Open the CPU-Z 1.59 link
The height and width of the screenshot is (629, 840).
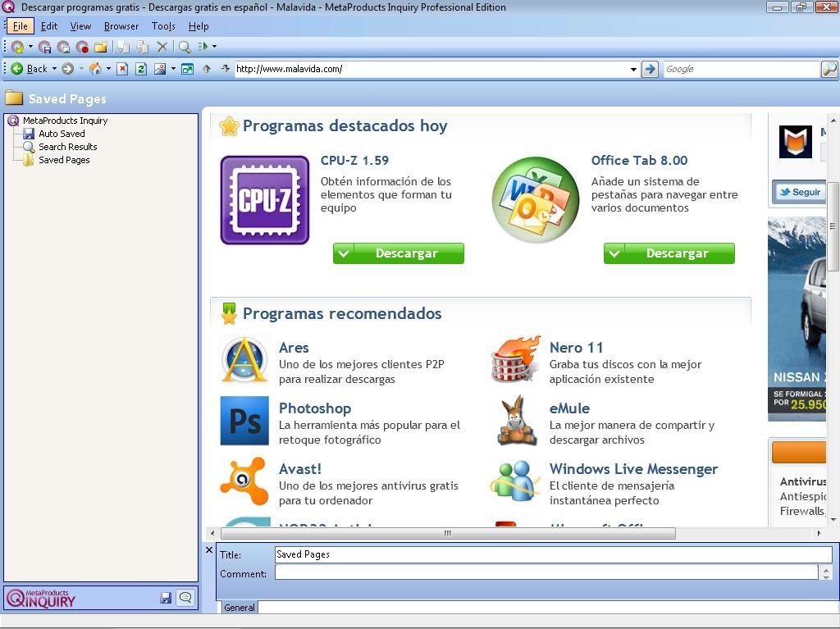pos(354,160)
